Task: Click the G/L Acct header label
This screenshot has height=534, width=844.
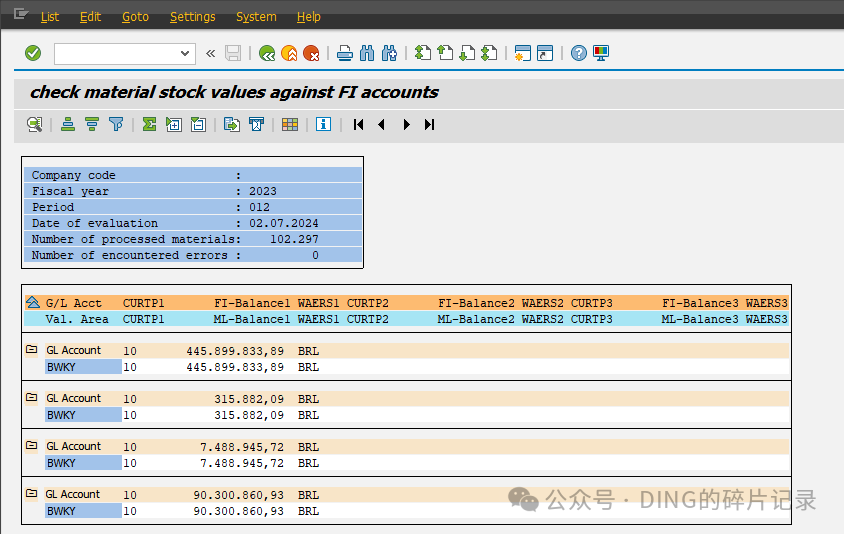Action: pos(73,303)
